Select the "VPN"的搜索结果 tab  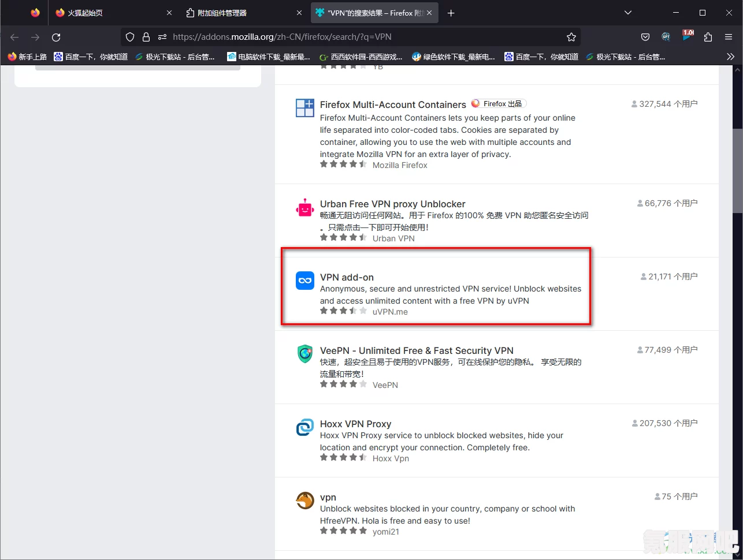374,13
